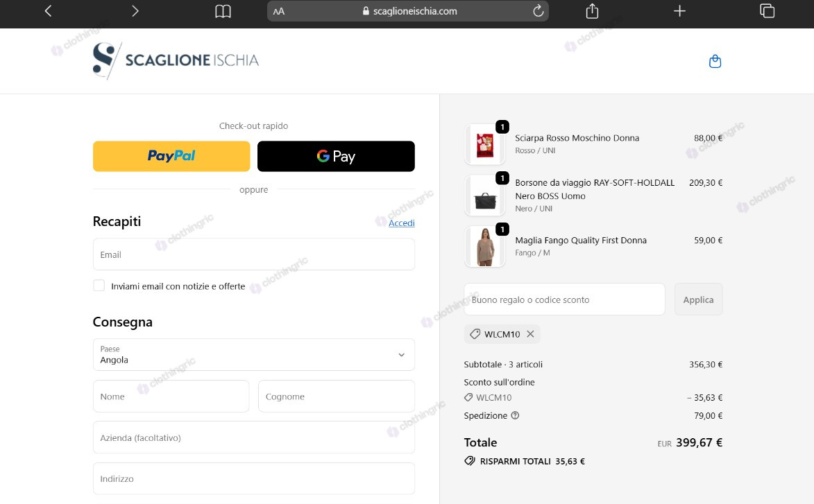814x504 pixels.
Task: Click the 'Check-out rapido' heading
Action: 253,125
